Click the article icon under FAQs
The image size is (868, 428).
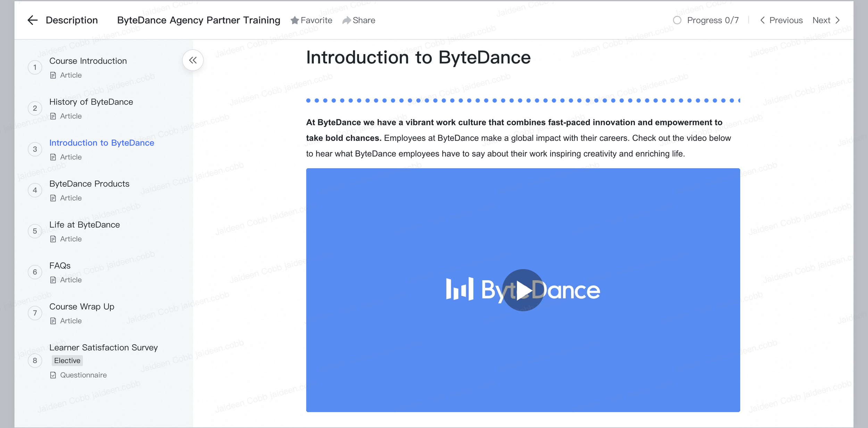tap(53, 280)
